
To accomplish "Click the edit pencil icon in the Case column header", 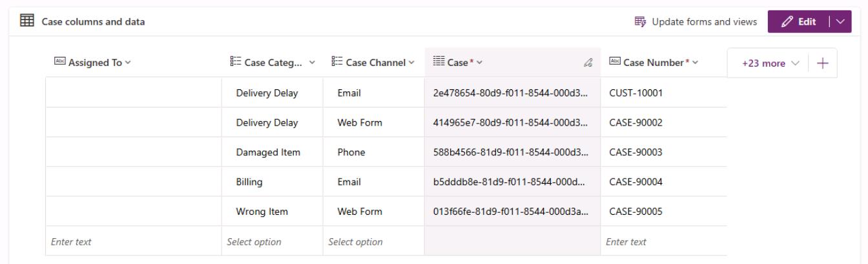I will (588, 63).
